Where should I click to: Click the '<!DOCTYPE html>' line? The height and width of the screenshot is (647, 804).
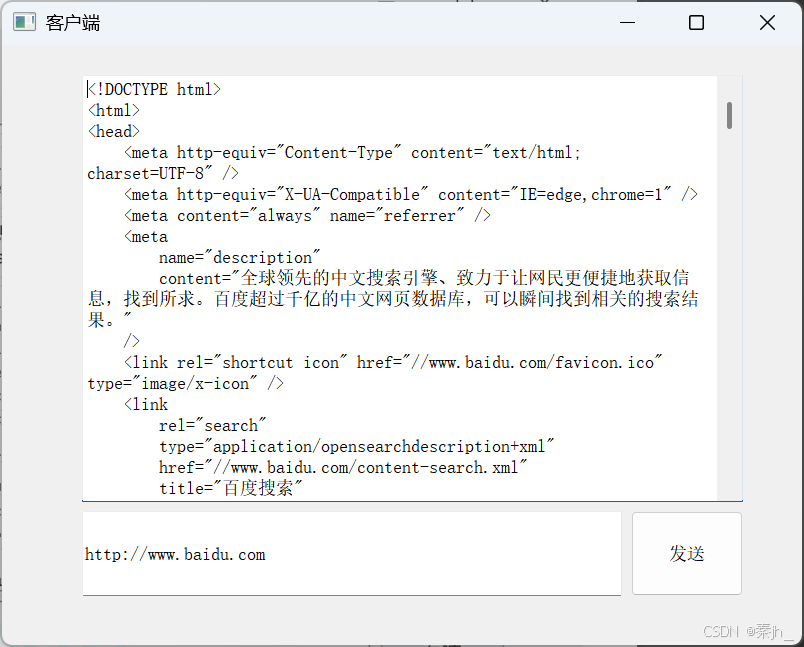[x=154, y=90]
